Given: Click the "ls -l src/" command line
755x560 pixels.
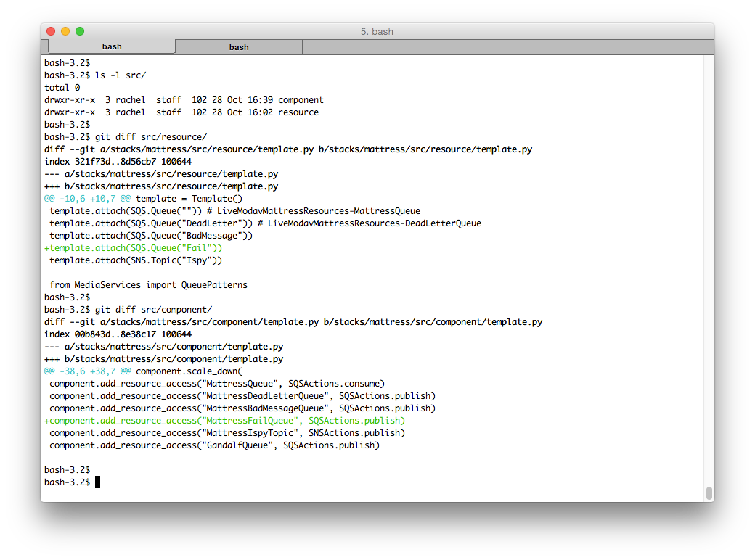Looking at the screenshot, I should click(95, 75).
